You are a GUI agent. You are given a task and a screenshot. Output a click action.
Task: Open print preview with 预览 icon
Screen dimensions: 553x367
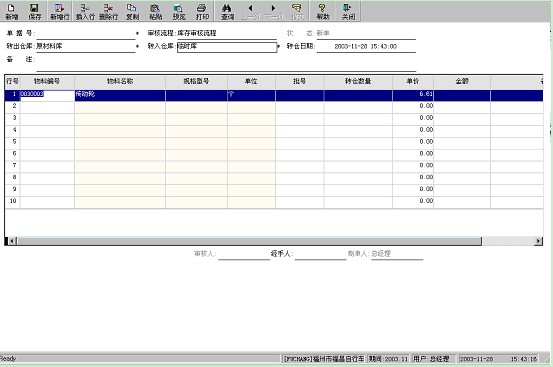pos(179,11)
